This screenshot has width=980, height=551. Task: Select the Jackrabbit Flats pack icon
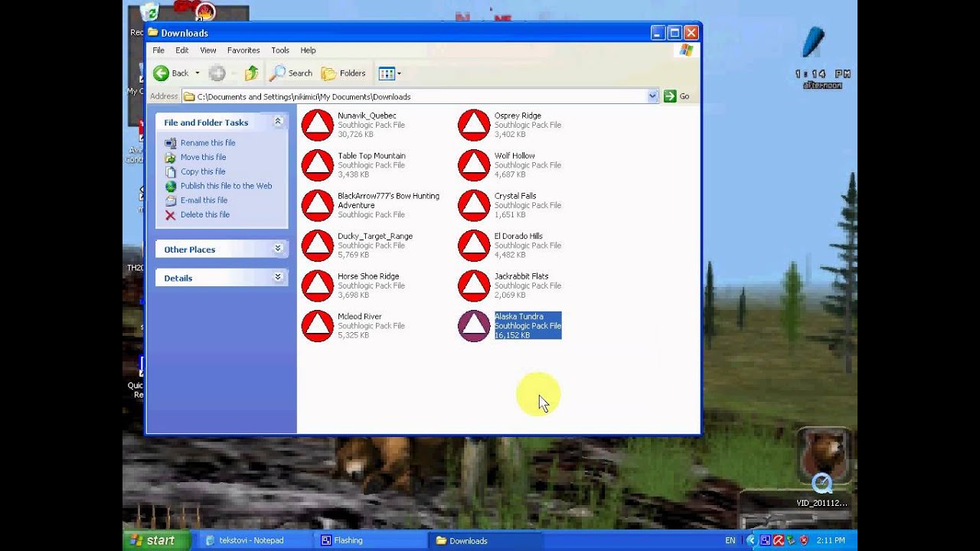474,285
